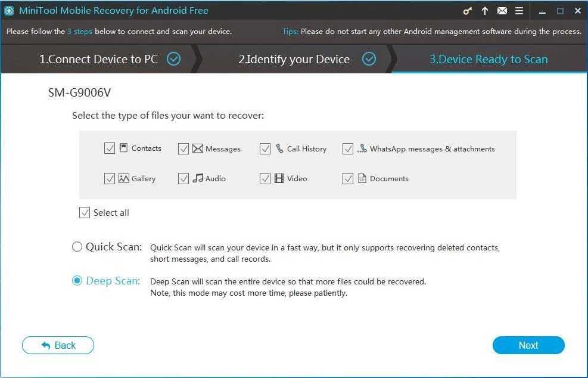Click the Contacts file type icon
The image size is (588, 378).
click(124, 148)
